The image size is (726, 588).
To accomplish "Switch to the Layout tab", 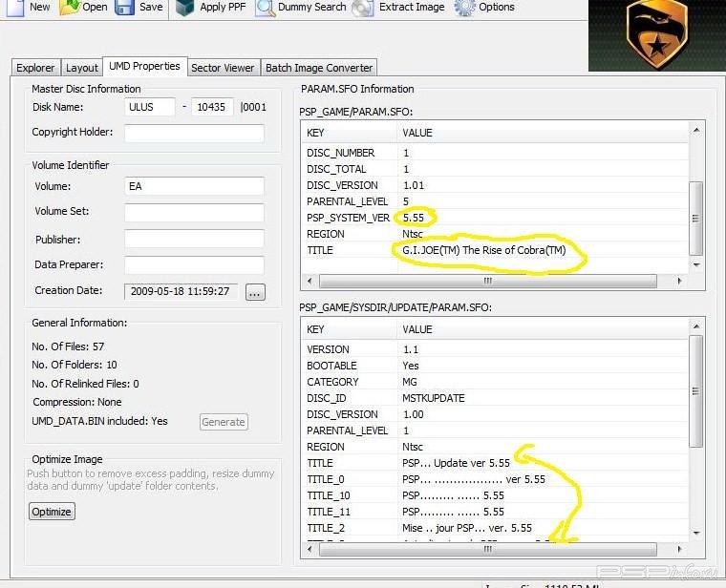I will tap(81, 68).
